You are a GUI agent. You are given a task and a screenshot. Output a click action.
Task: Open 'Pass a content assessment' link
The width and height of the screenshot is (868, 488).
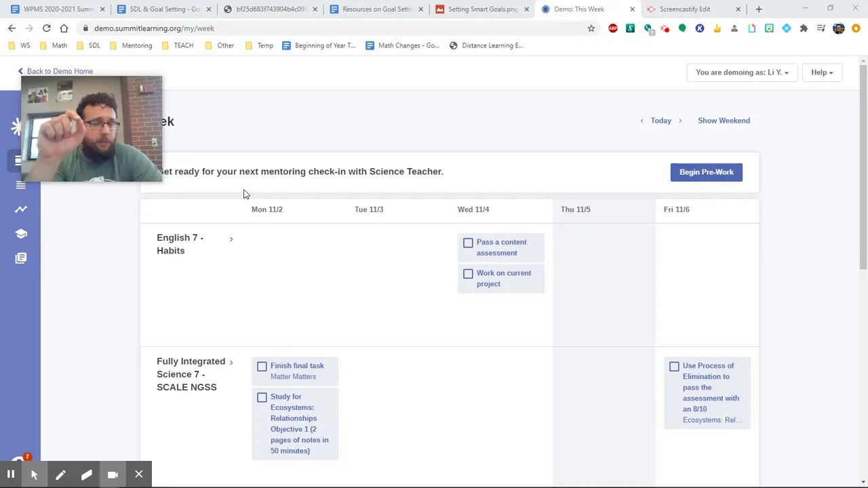(x=501, y=247)
